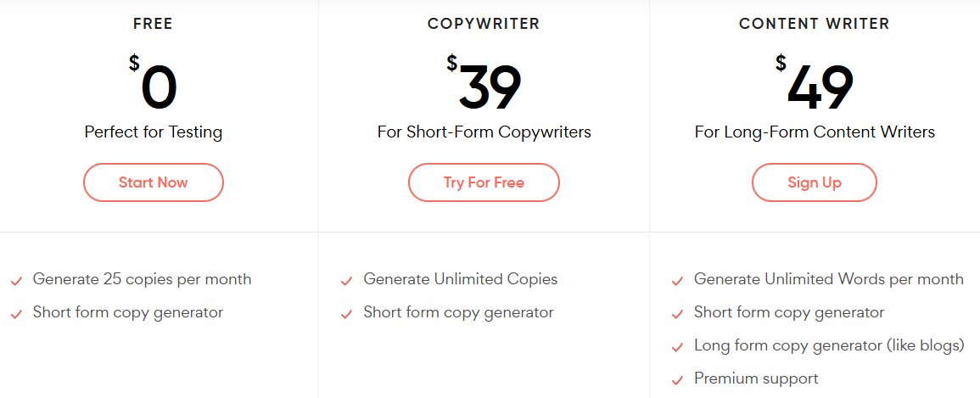The image size is (980, 398).
Task: Click the $0 price figure
Action: [153, 81]
